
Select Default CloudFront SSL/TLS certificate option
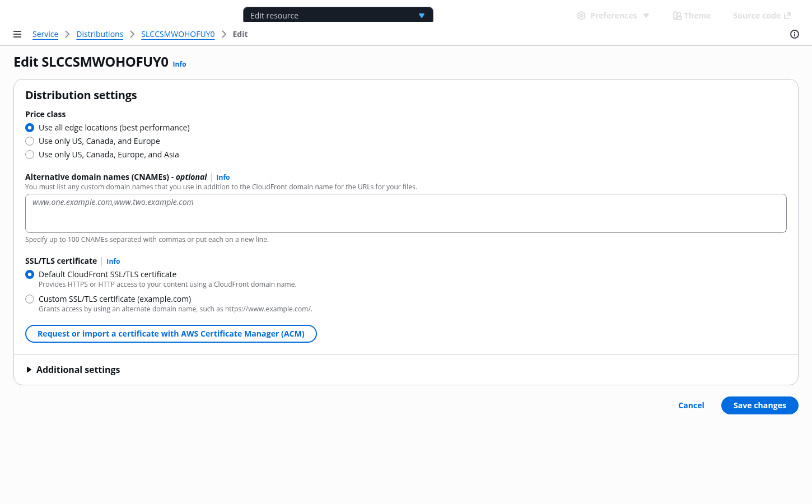point(30,274)
